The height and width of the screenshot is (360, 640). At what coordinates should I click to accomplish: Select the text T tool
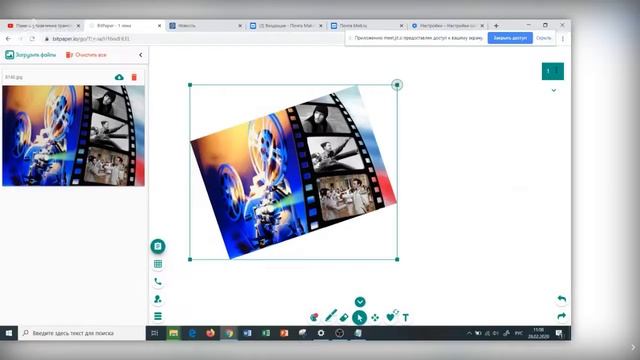click(x=406, y=318)
